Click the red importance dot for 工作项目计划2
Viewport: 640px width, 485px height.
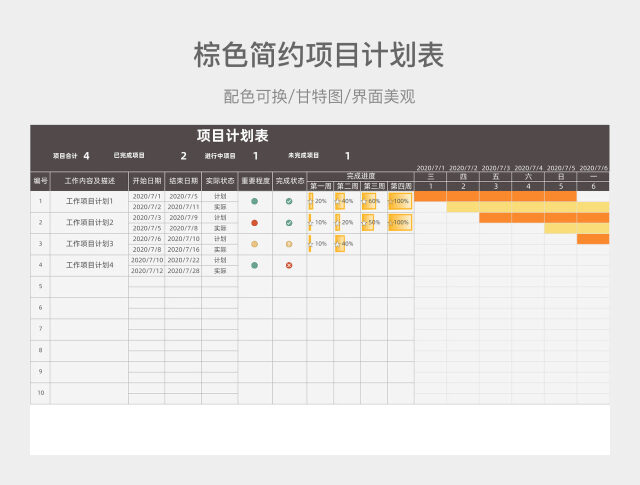pyautogui.click(x=254, y=222)
